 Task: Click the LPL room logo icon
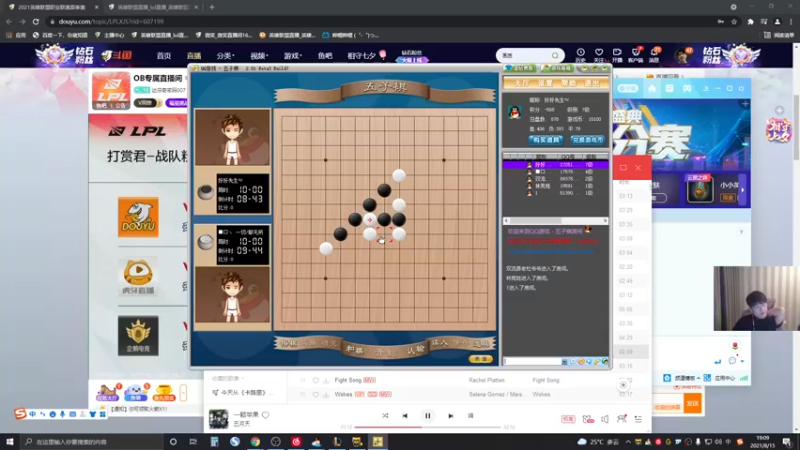point(111,91)
